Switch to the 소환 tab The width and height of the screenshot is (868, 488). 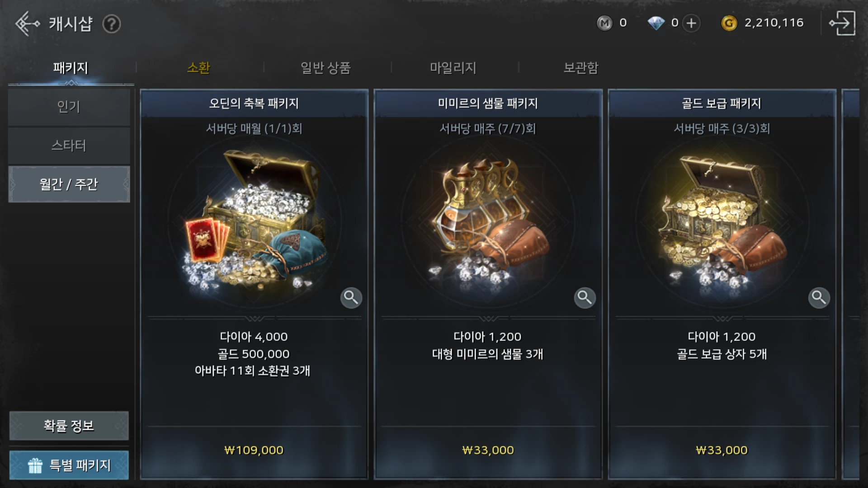coord(198,68)
